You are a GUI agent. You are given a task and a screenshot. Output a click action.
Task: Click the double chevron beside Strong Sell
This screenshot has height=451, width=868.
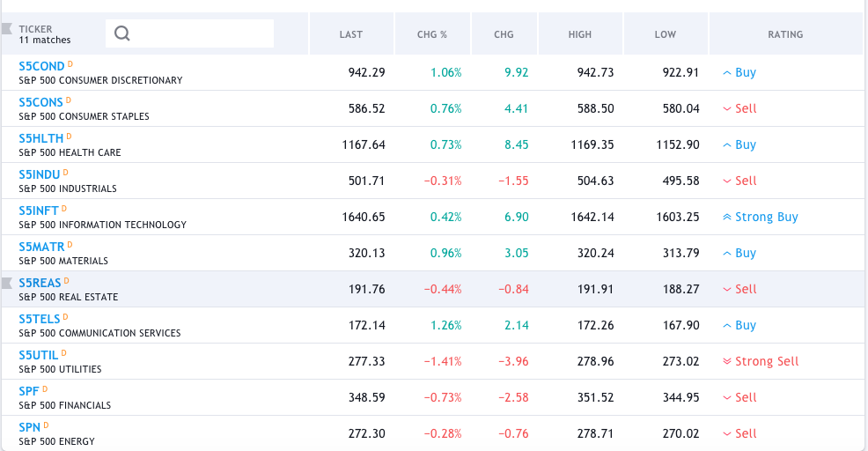coord(726,362)
